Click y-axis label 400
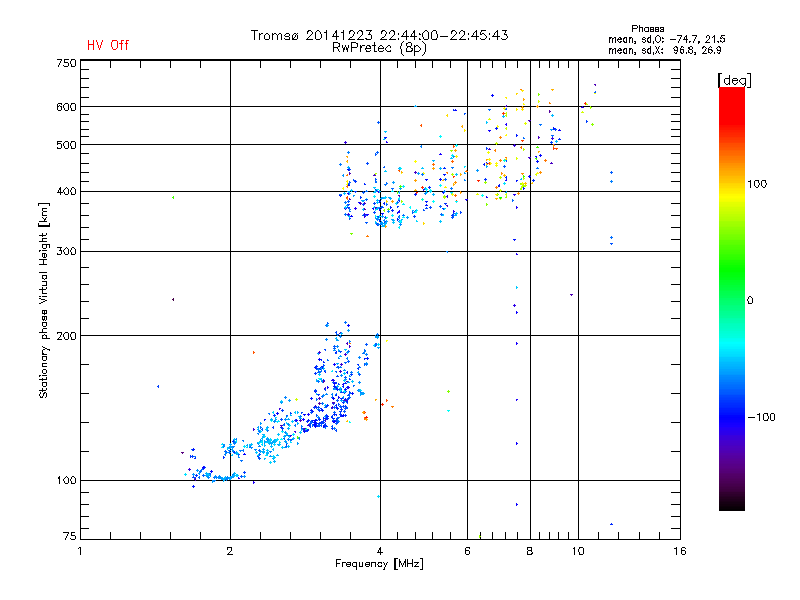The height and width of the screenshot is (600, 800). coord(66,192)
